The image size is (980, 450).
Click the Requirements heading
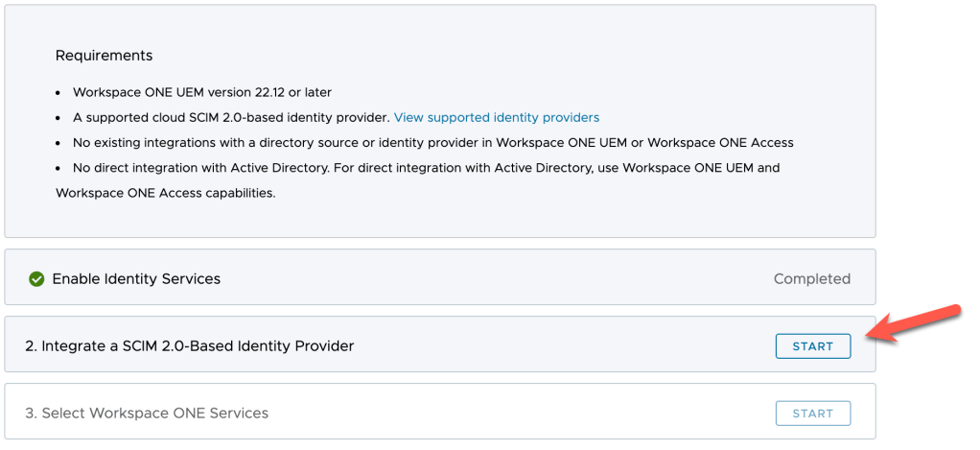104,56
